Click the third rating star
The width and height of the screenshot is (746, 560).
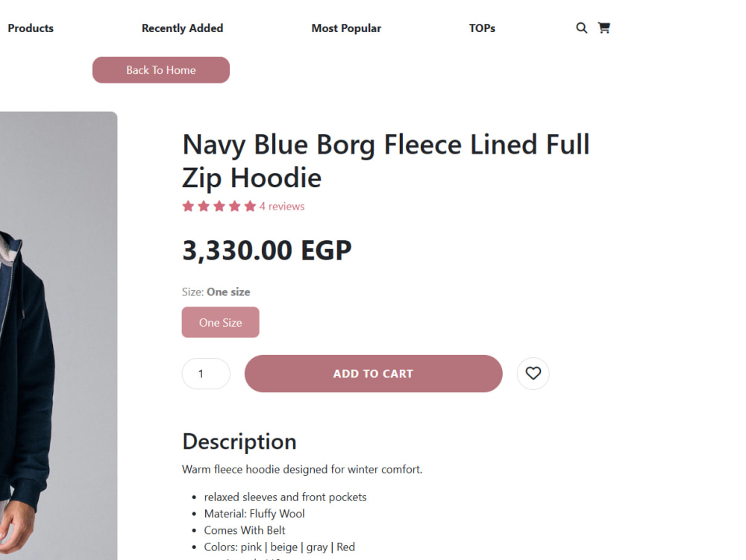point(219,207)
